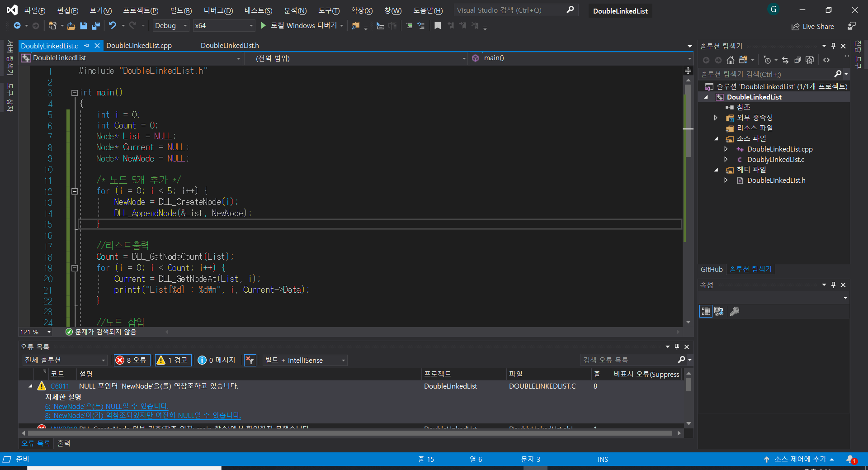Click the Undo icon on the toolbar

click(113, 26)
